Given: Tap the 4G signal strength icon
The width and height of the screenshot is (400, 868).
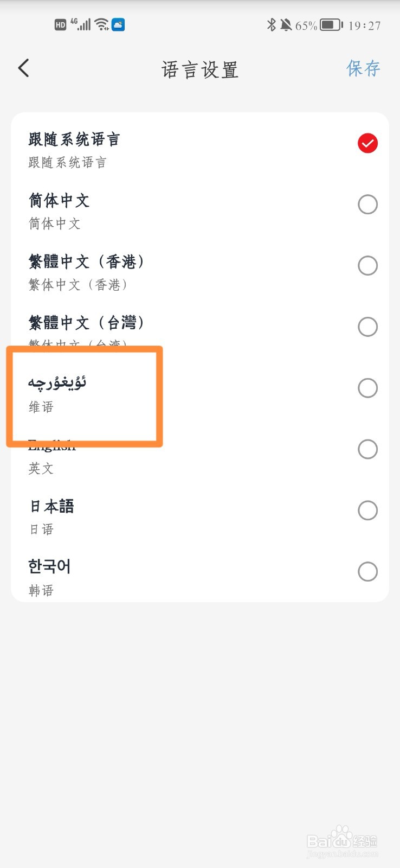Looking at the screenshot, I should point(81,24).
